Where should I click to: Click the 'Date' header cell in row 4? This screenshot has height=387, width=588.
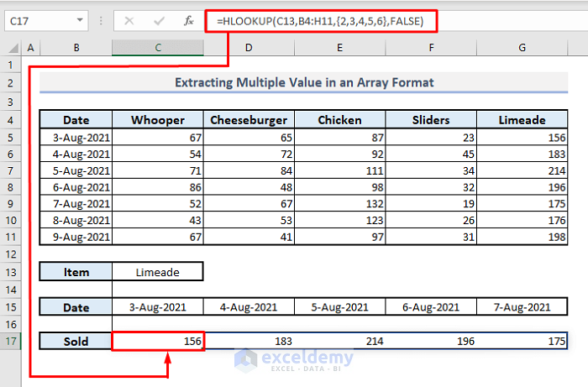coord(76,120)
